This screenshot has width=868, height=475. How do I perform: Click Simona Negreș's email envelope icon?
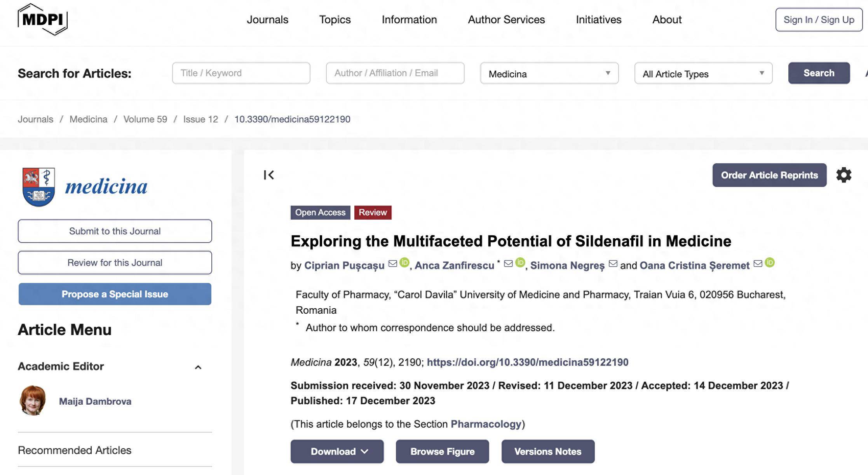pos(613,264)
